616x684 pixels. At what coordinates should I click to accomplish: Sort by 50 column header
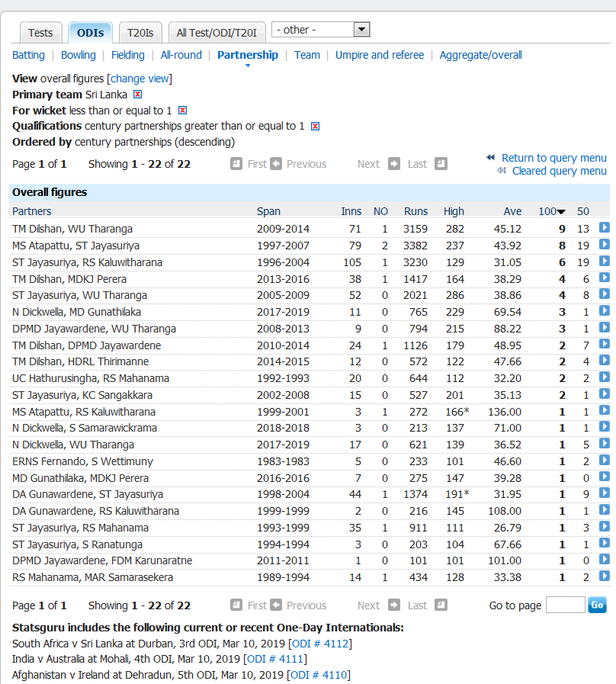click(x=583, y=211)
